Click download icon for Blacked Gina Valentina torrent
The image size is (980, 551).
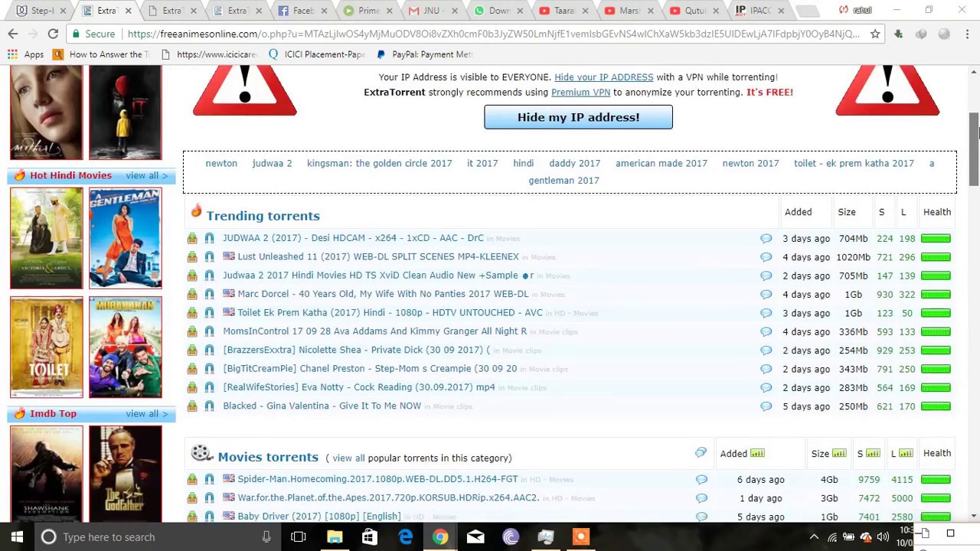tap(192, 406)
